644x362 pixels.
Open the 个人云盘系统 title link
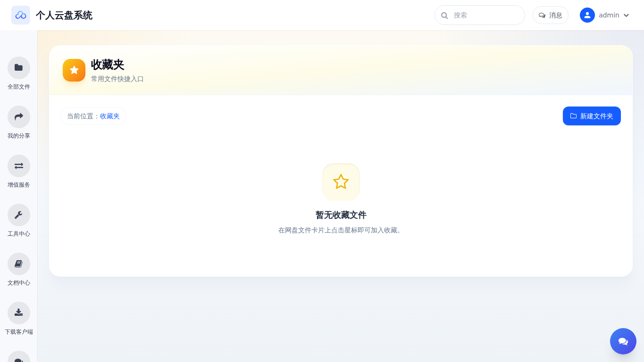64,15
